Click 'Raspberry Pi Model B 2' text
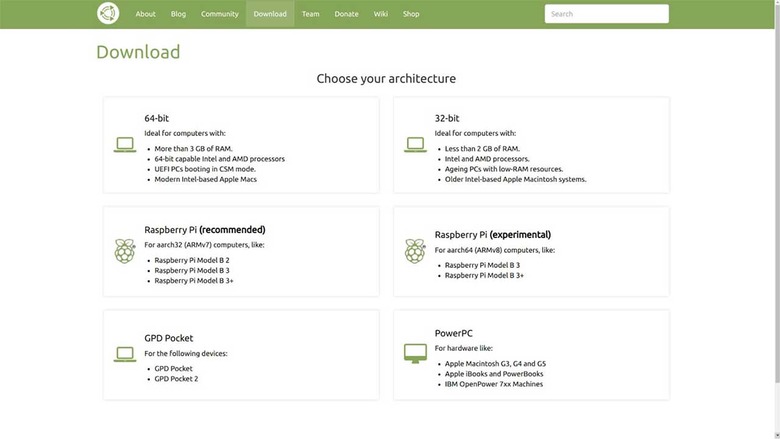 pyautogui.click(x=192, y=261)
